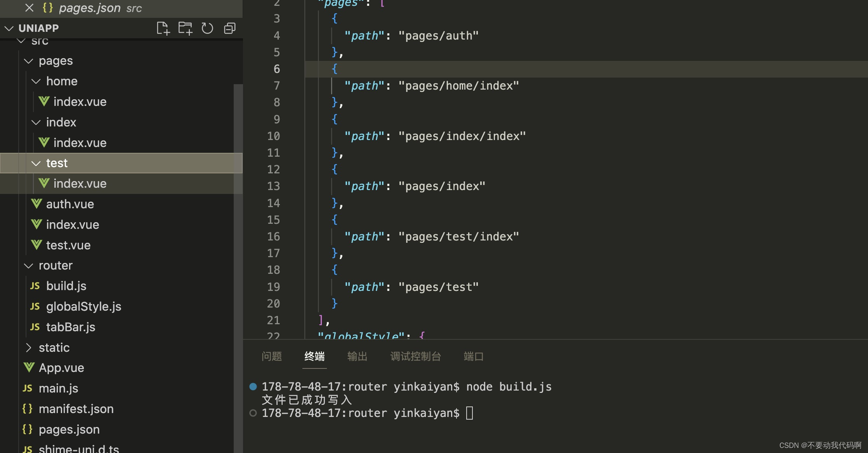Open index.vue inside the test folder
The height and width of the screenshot is (453, 868).
[80, 183]
